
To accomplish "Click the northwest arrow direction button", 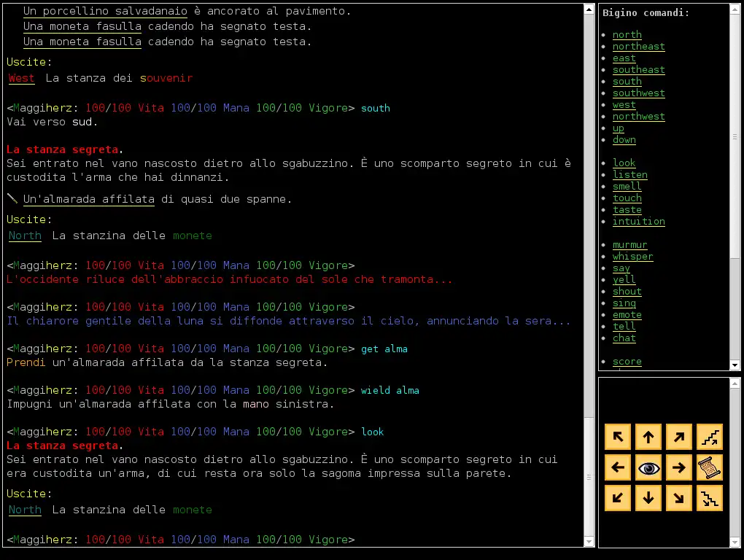I will click(618, 437).
